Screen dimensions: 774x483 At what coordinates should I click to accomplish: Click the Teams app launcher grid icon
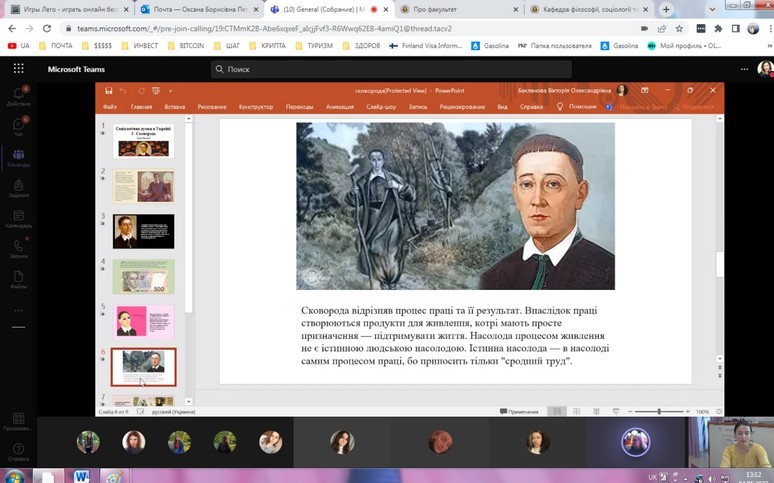click(x=18, y=69)
